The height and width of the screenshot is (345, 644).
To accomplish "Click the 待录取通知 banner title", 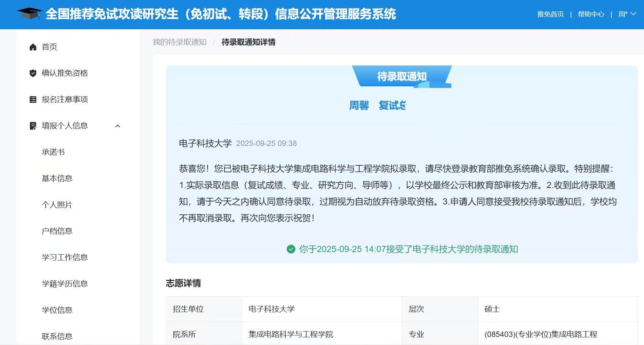I will tap(402, 76).
